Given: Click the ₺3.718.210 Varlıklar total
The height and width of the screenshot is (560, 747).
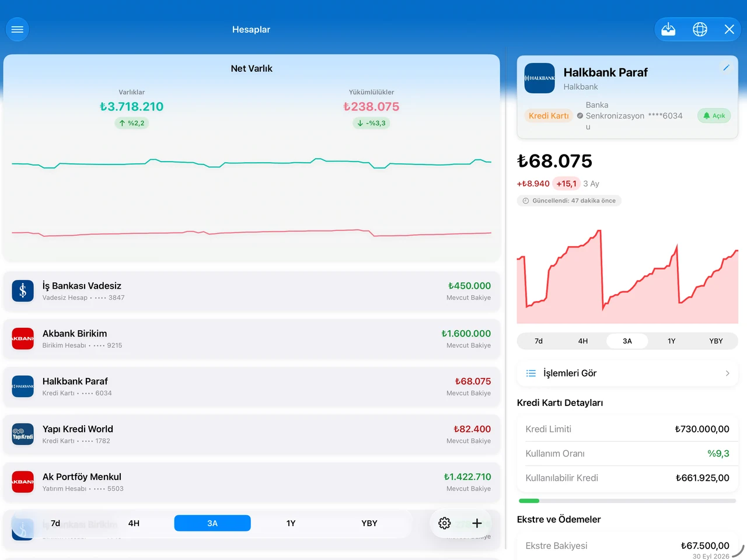Looking at the screenshot, I should point(132,107).
